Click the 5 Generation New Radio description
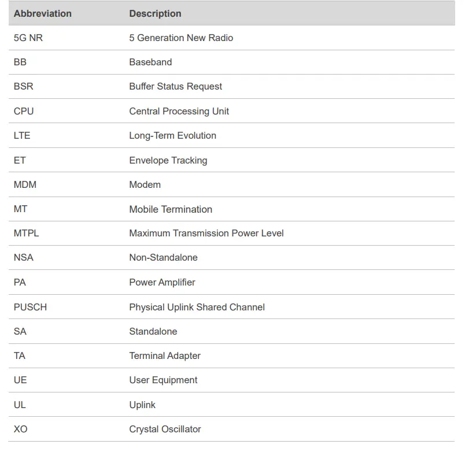This screenshot has height=452, width=476. (x=181, y=38)
